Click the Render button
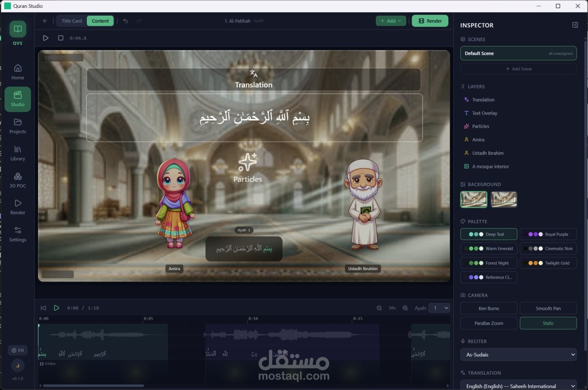 point(430,21)
